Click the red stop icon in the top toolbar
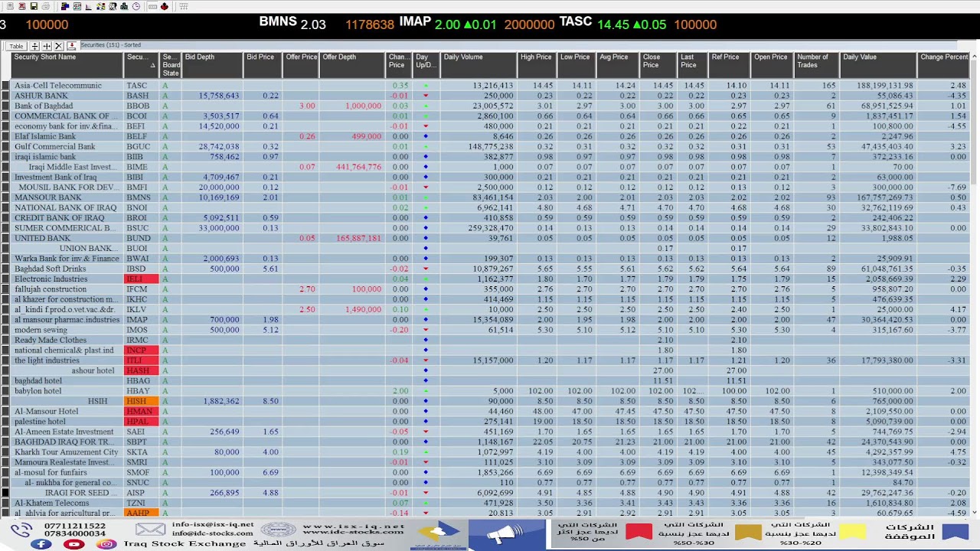The image size is (980, 551). (22, 6)
